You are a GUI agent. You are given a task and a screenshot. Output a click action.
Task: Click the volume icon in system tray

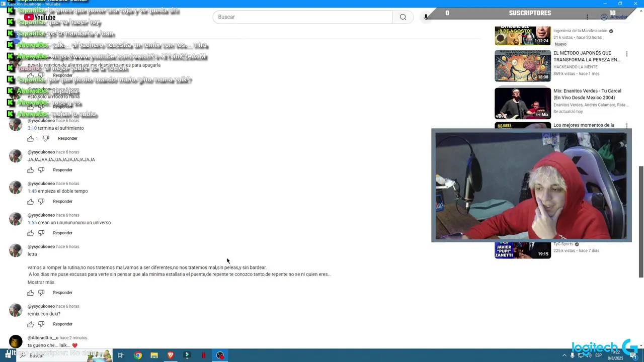point(589,355)
